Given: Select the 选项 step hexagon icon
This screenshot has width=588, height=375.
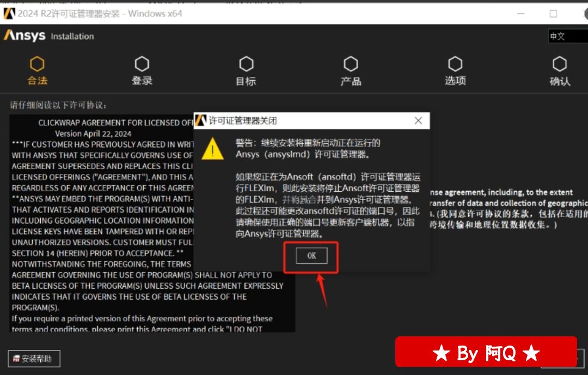Looking at the screenshot, I should (x=455, y=64).
